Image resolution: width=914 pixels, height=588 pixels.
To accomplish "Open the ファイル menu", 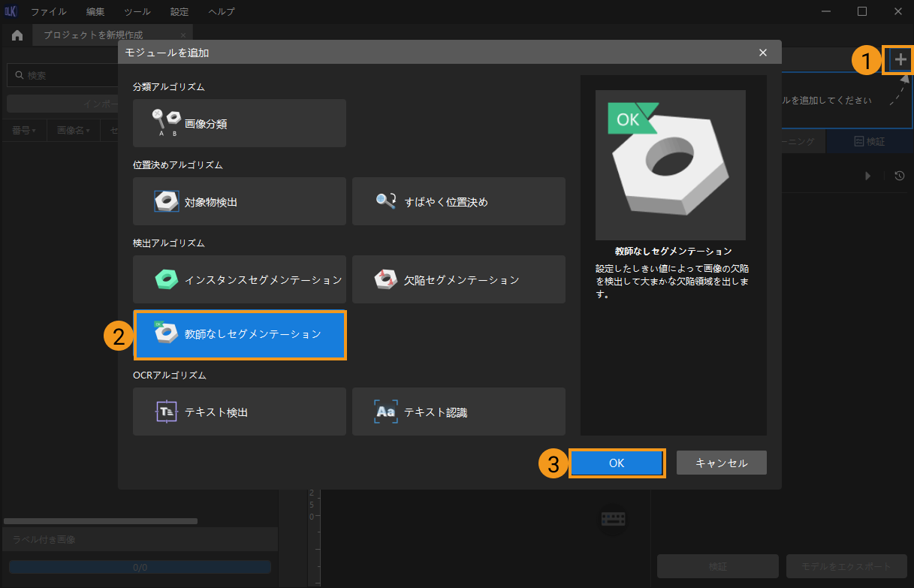I will (x=48, y=12).
